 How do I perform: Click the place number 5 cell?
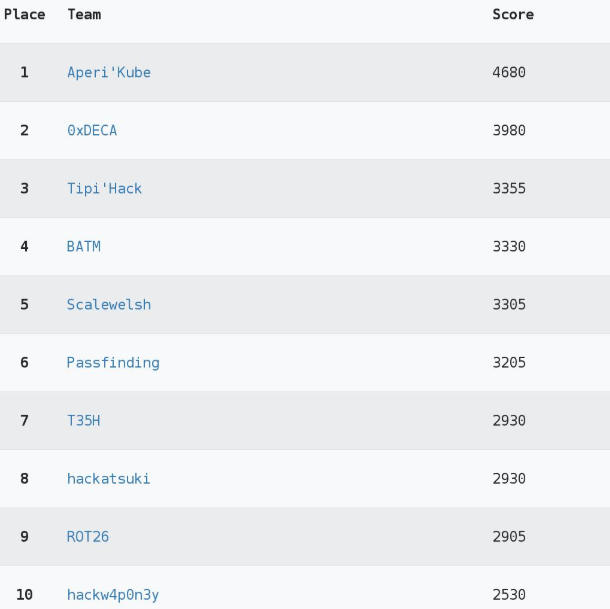point(25,304)
